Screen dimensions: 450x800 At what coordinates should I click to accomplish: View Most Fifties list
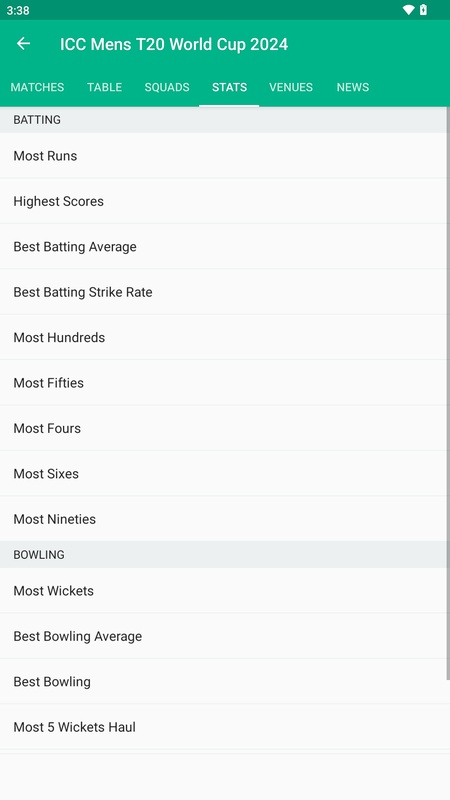click(223, 383)
